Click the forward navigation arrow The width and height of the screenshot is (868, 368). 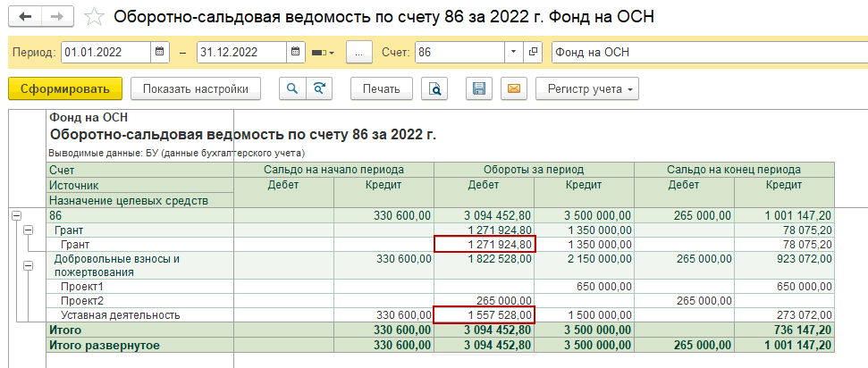click(x=55, y=17)
